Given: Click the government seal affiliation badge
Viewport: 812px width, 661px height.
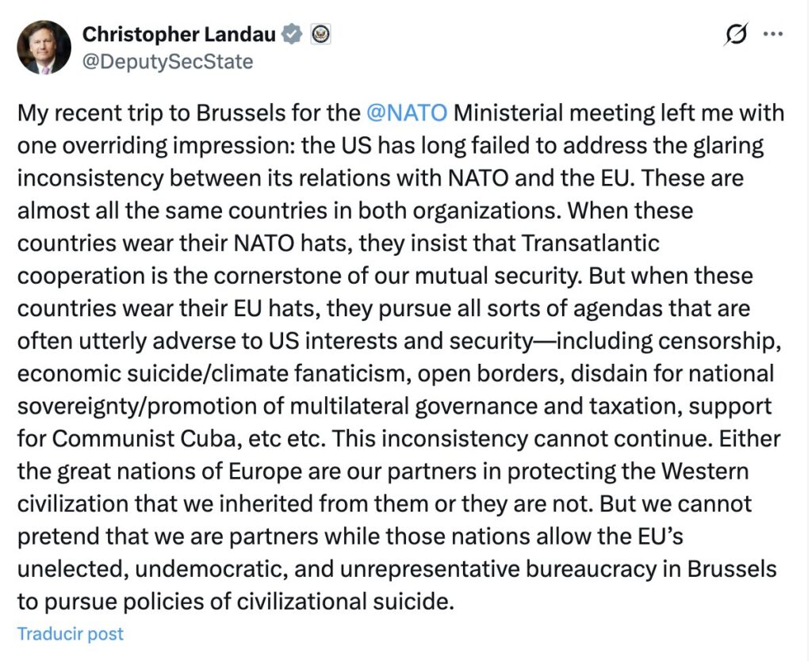Looking at the screenshot, I should click(320, 34).
